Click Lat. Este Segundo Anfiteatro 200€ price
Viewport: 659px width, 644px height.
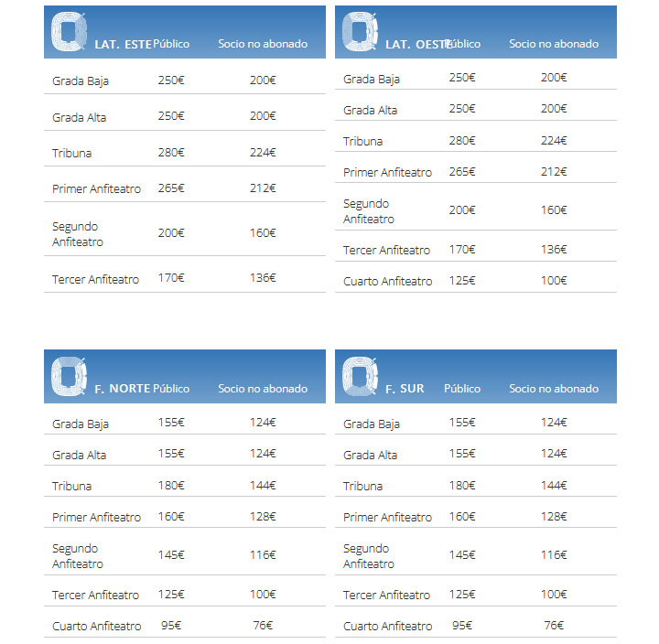[171, 232]
